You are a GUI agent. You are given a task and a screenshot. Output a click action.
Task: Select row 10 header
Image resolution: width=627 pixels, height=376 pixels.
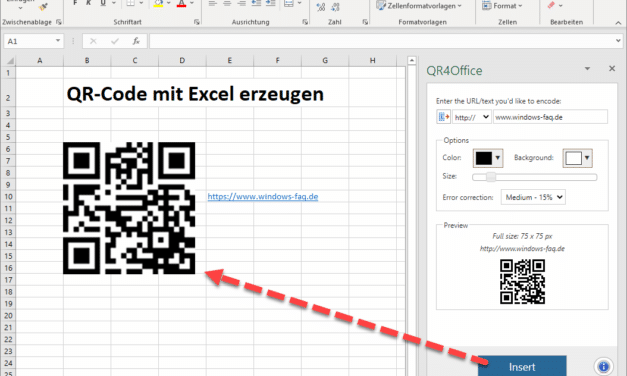8,196
